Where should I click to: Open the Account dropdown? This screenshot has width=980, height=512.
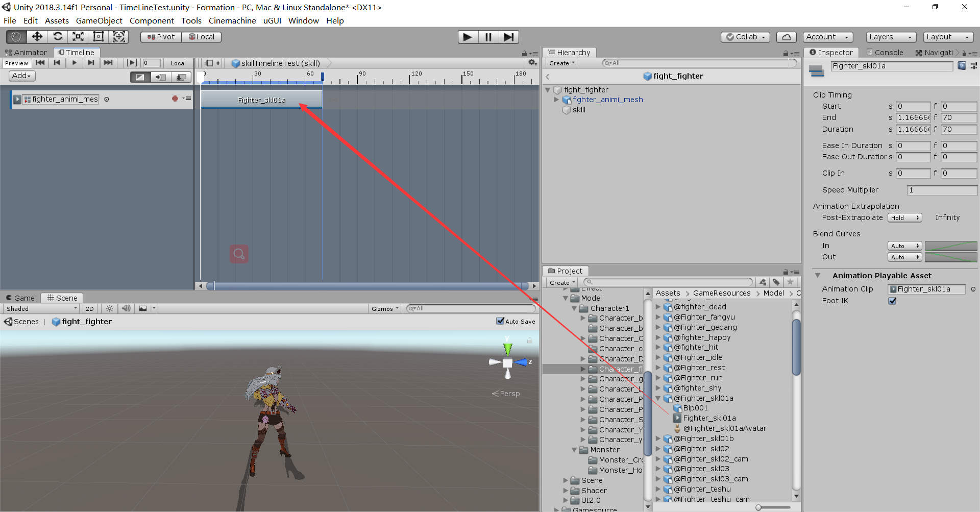point(828,37)
